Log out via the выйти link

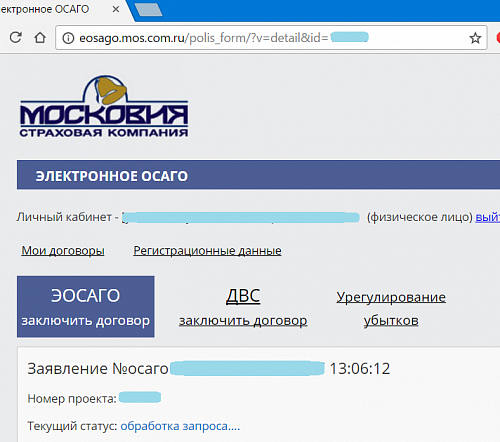click(487, 217)
